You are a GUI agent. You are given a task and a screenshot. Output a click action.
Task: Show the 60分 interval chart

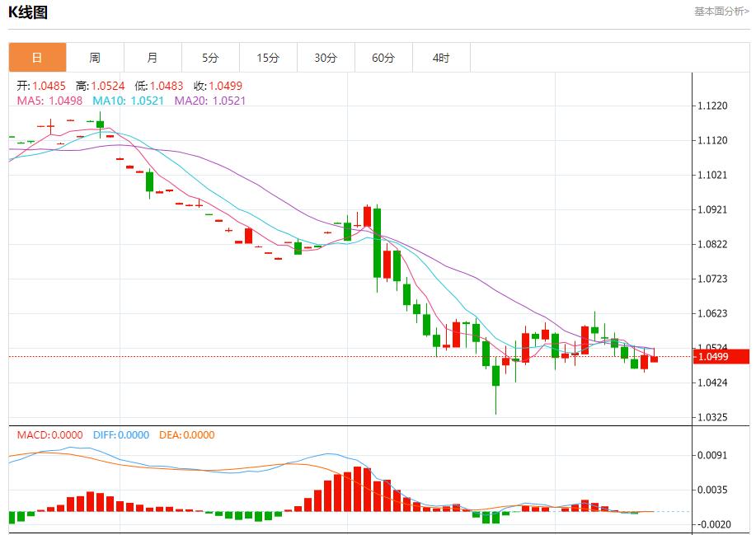(x=383, y=58)
